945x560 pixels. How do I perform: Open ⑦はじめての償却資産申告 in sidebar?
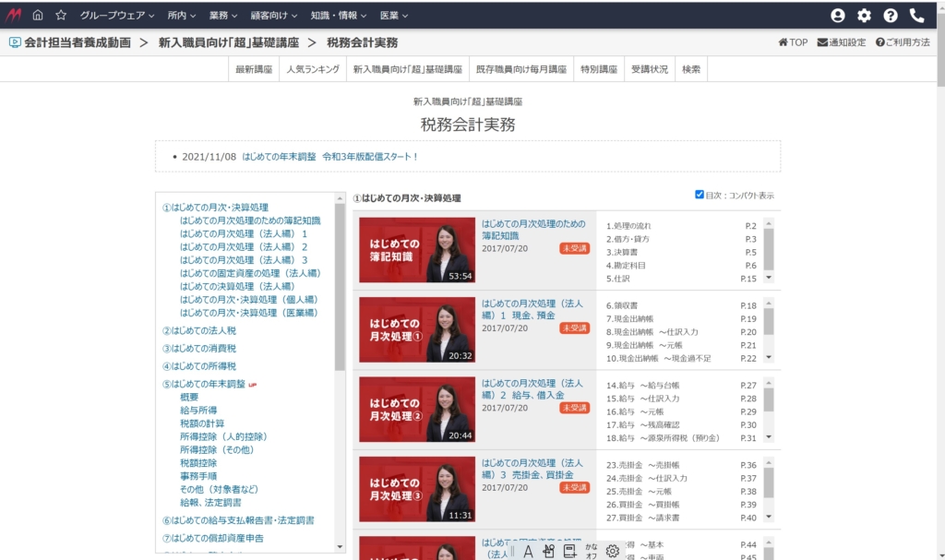pyautogui.click(x=213, y=538)
